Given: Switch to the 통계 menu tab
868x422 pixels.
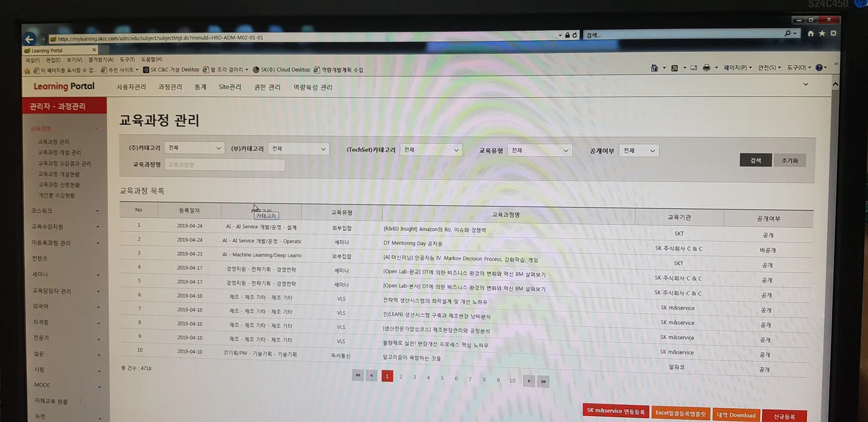Looking at the screenshot, I should [200, 87].
